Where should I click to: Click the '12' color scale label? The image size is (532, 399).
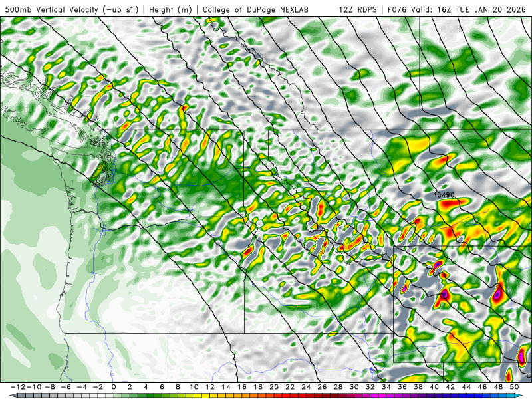[x=210, y=387]
